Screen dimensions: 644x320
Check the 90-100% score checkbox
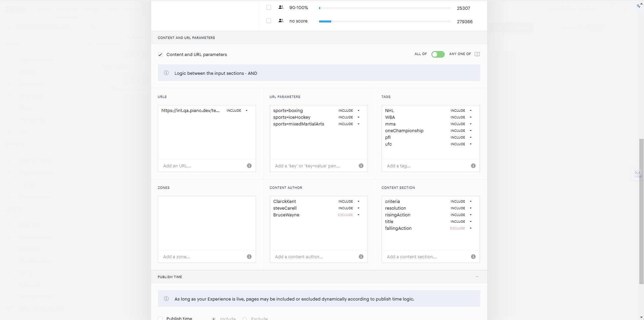click(x=269, y=7)
